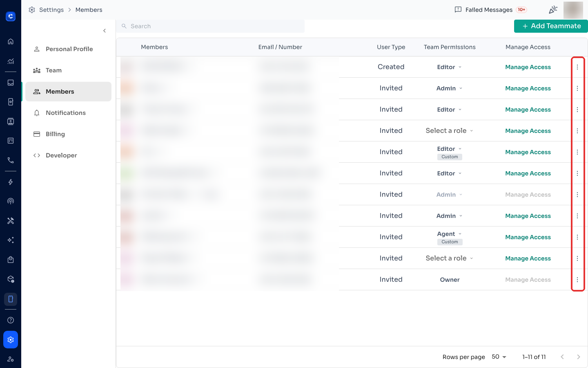Open the profile avatar at top right
Image resolution: width=588 pixels, height=368 pixels.
click(573, 10)
